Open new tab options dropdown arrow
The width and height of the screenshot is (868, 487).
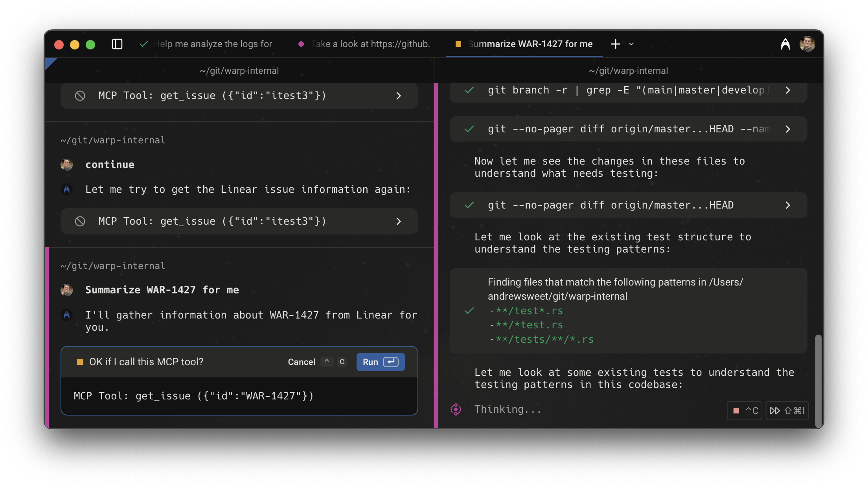coord(631,44)
